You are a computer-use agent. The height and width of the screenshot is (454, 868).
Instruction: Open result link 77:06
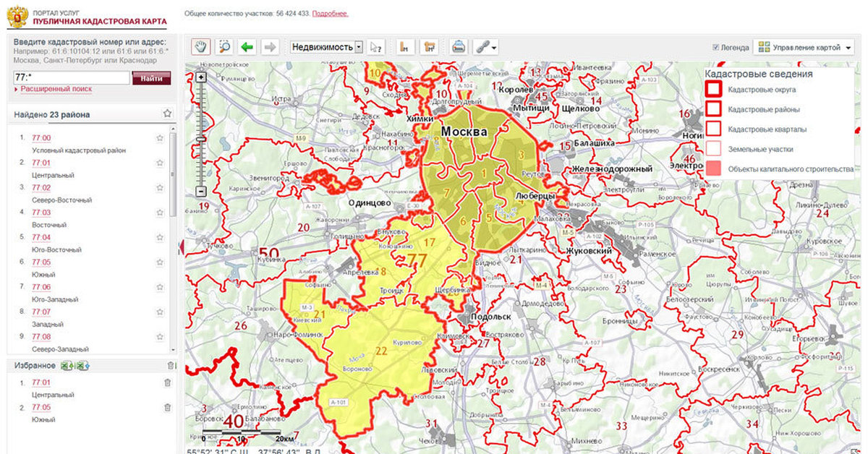coord(41,287)
